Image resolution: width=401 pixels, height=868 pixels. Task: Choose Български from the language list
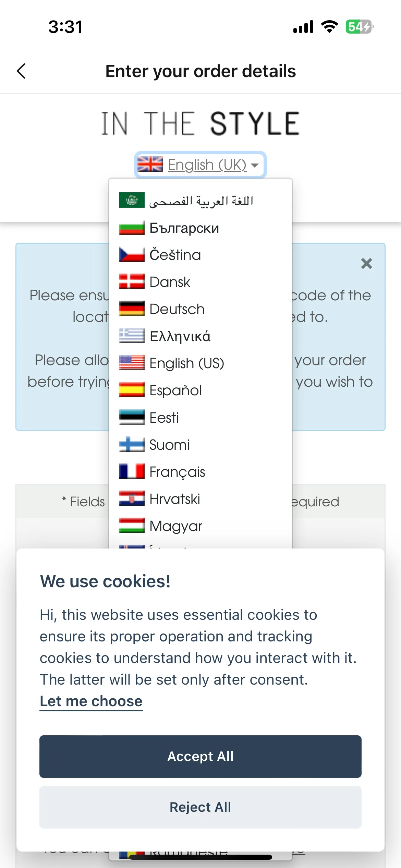[x=200, y=228]
